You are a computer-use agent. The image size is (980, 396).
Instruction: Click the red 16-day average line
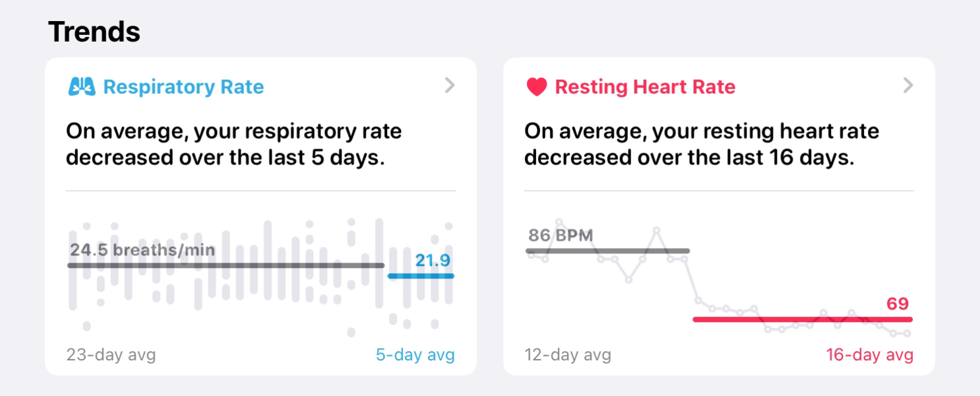pos(802,319)
